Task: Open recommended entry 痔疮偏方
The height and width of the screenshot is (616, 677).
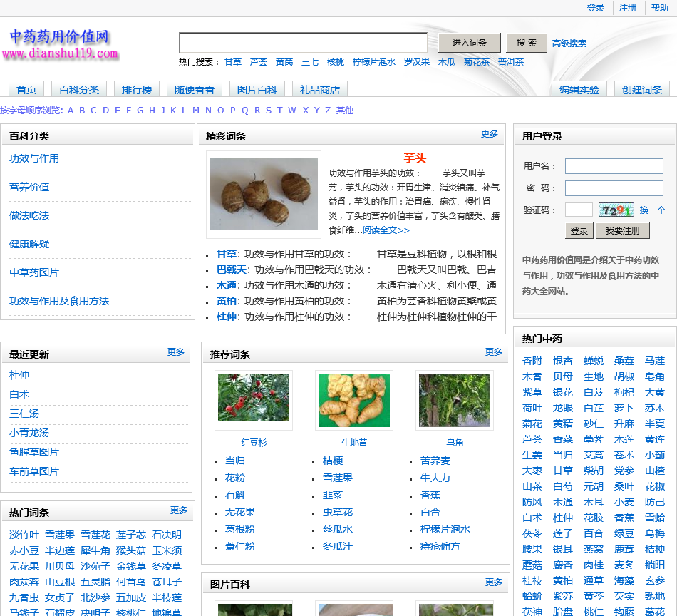Action: [440, 546]
